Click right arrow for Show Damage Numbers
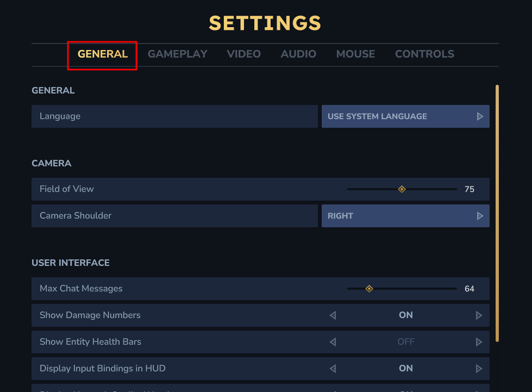Viewport: 532px width, 392px height. [x=479, y=315]
